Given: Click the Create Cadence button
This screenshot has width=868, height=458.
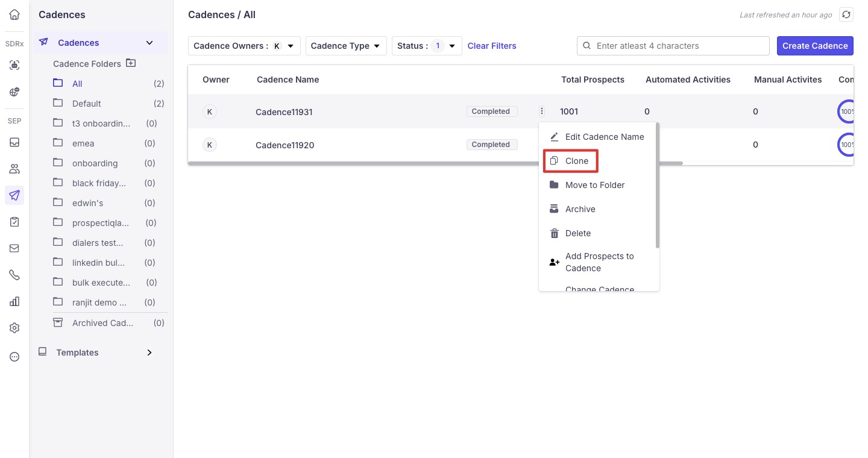Looking at the screenshot, I should [x=814, y=46].
